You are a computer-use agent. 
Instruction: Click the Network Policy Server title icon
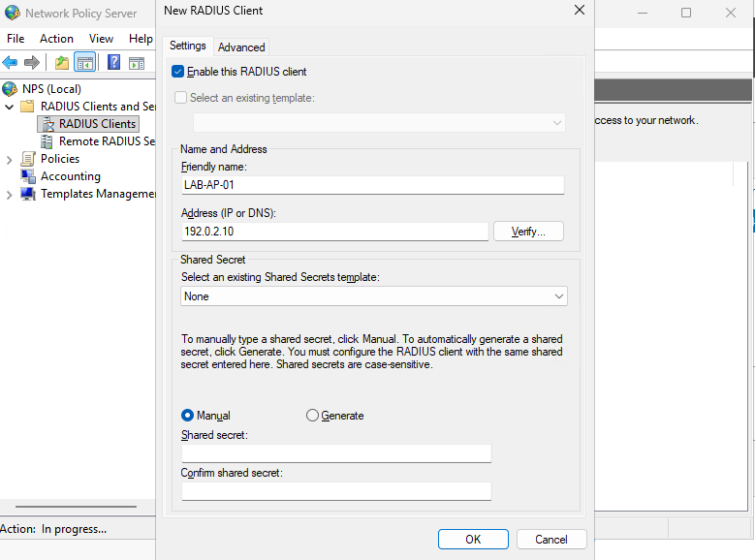click(x=13, y=13)
